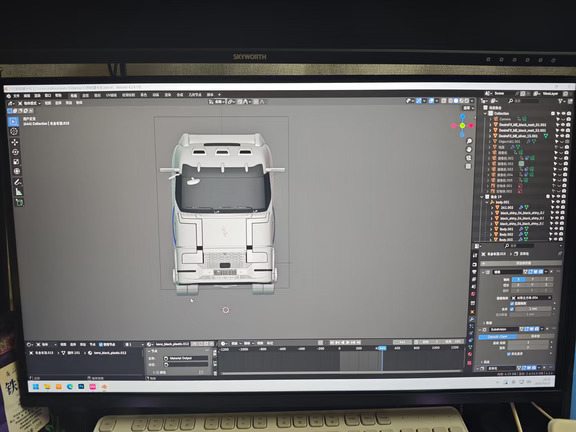Toggle eye icon of Body.001 row
Viewport: 576px width, 432px height.
(x=556, y=228)
